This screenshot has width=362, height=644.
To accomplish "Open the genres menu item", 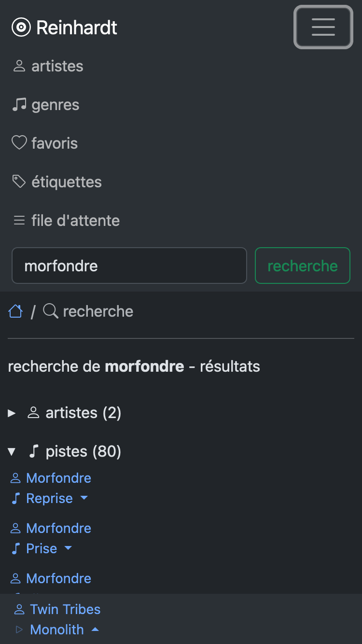I will 55,105.
